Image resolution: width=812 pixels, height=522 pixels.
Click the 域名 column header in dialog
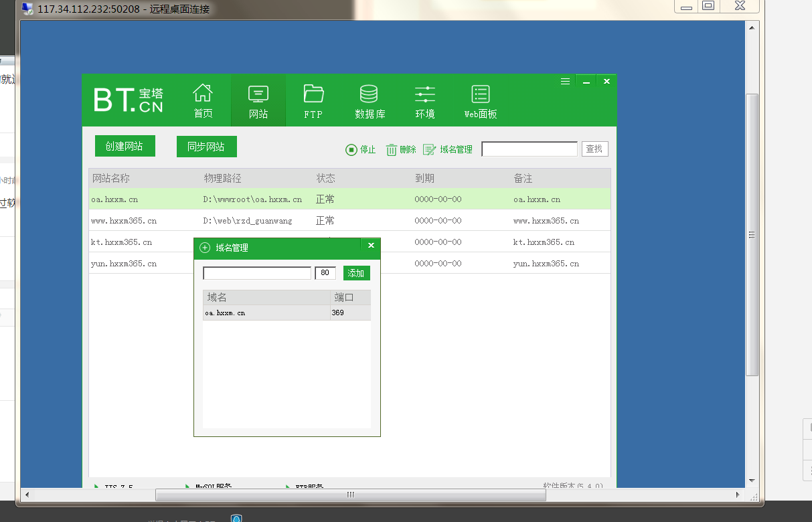[x=217, y=298]
